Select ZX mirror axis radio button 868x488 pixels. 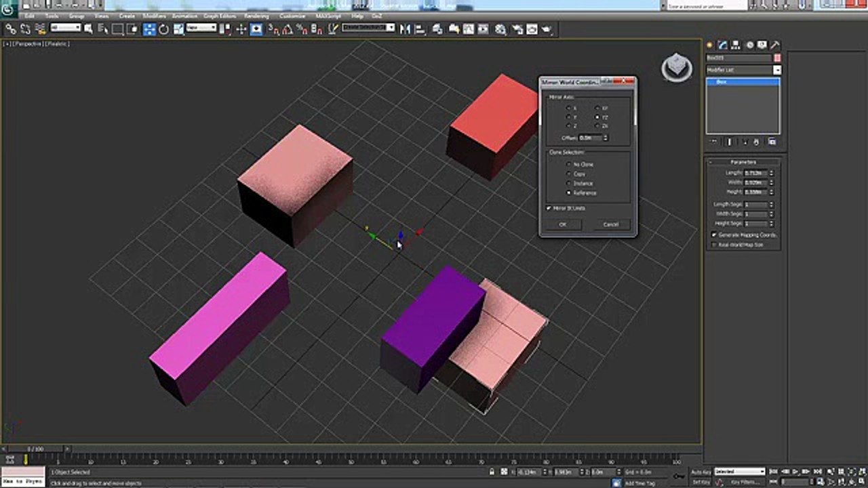click(597, 126)
